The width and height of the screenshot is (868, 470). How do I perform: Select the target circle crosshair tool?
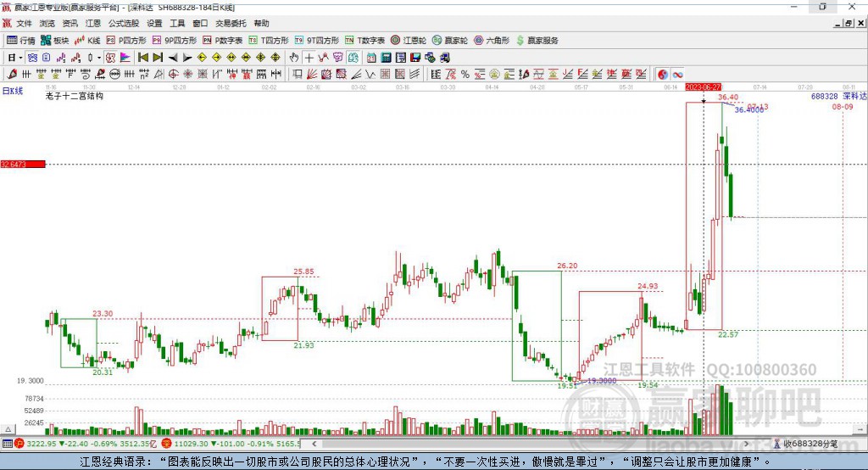pos(173,75)
